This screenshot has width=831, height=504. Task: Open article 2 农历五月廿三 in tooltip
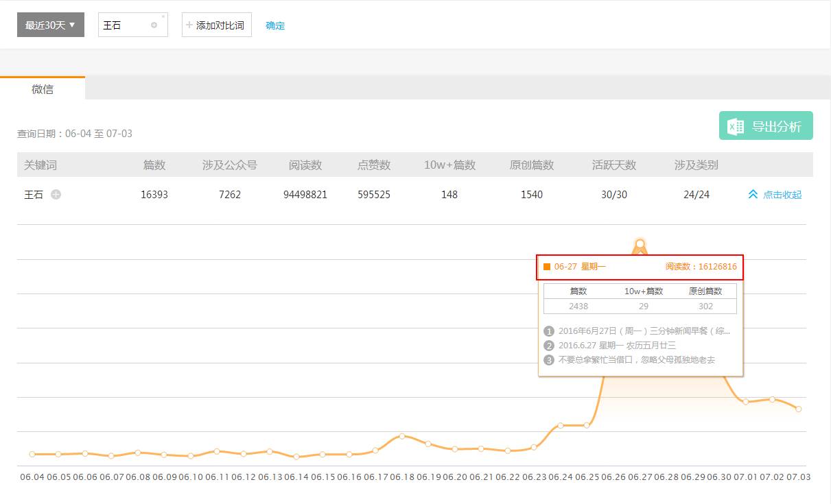pos(616,346)
